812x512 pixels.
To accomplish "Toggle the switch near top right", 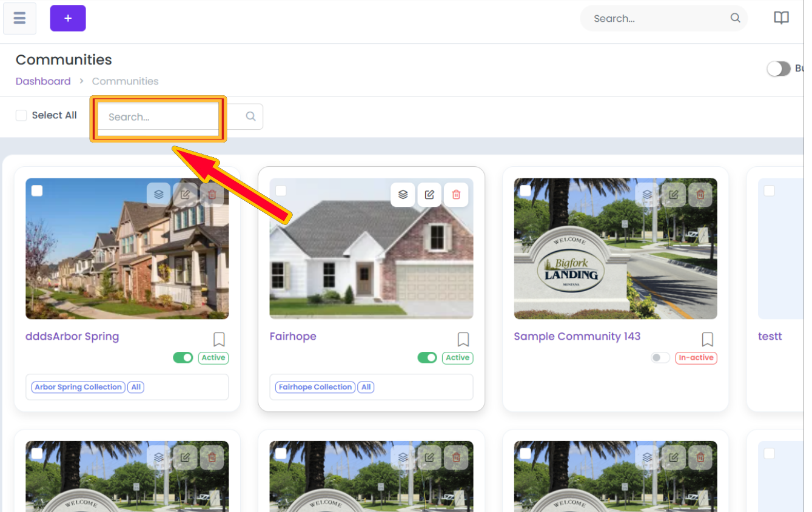I will click(x=779, y=69).
